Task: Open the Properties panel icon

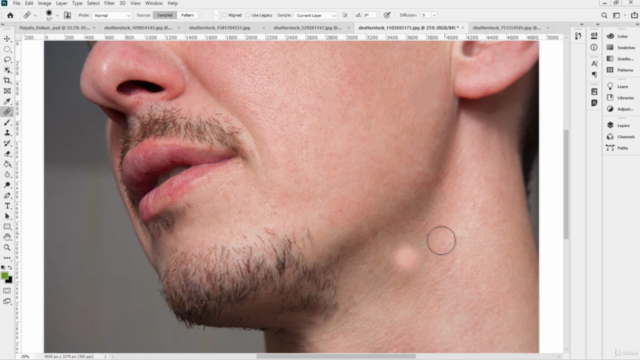Action: (x=594, y=36)
